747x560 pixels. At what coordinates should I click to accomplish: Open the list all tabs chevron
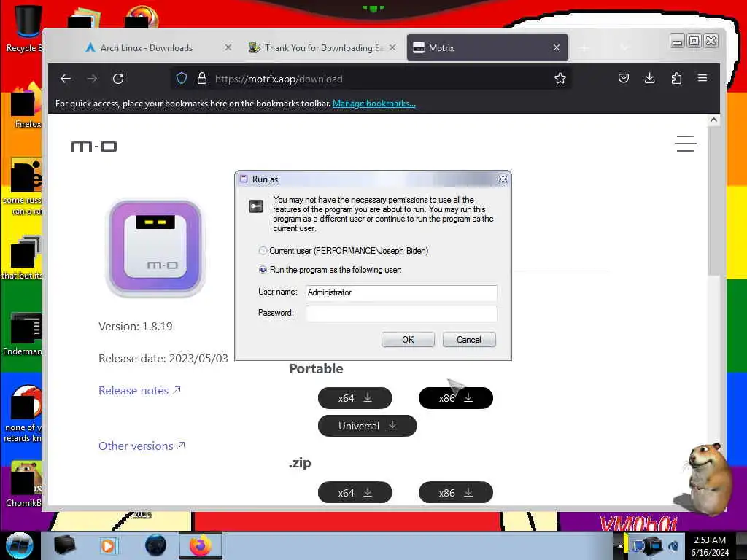(x=624, y=47)
